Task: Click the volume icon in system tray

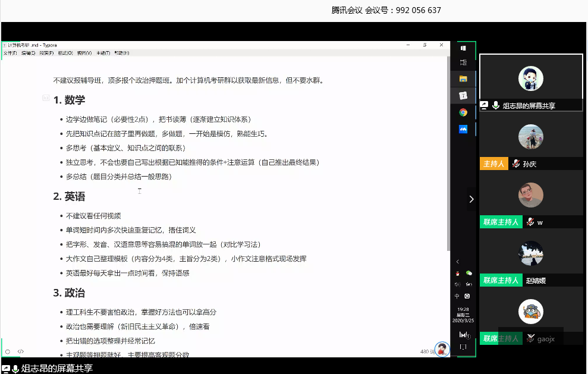Action: coord(457,284)
